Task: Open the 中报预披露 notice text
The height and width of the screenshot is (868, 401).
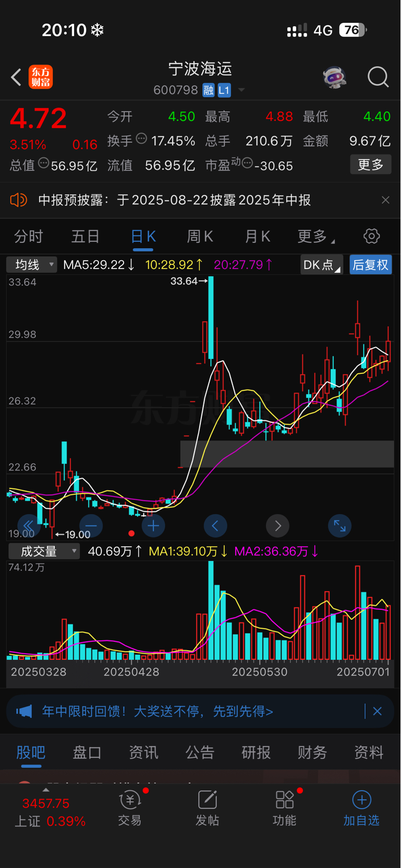Action: pyautogui.click(x=175, y=200)
